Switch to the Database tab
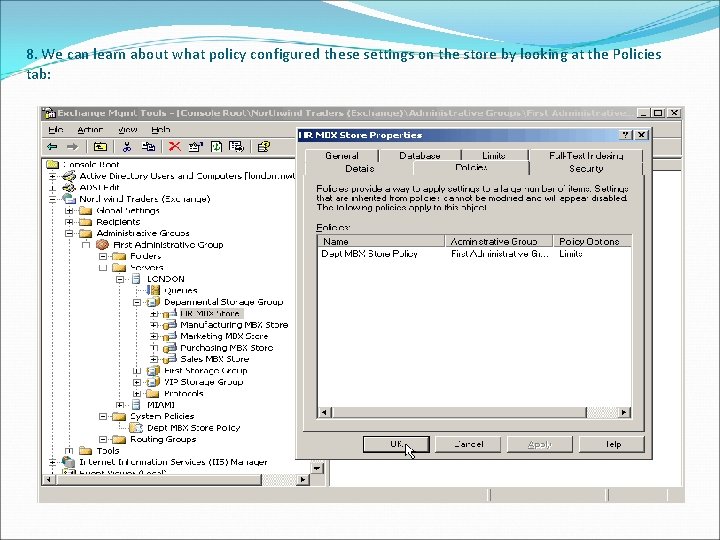The width and height of the screenshot is (720, 540). (420, 156)
